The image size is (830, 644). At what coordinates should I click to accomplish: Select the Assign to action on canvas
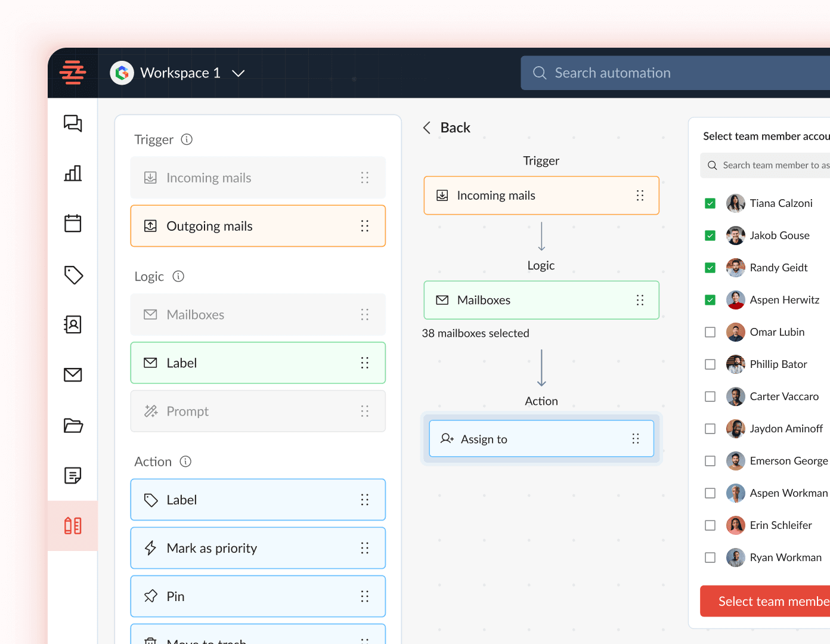pos(541,439)
